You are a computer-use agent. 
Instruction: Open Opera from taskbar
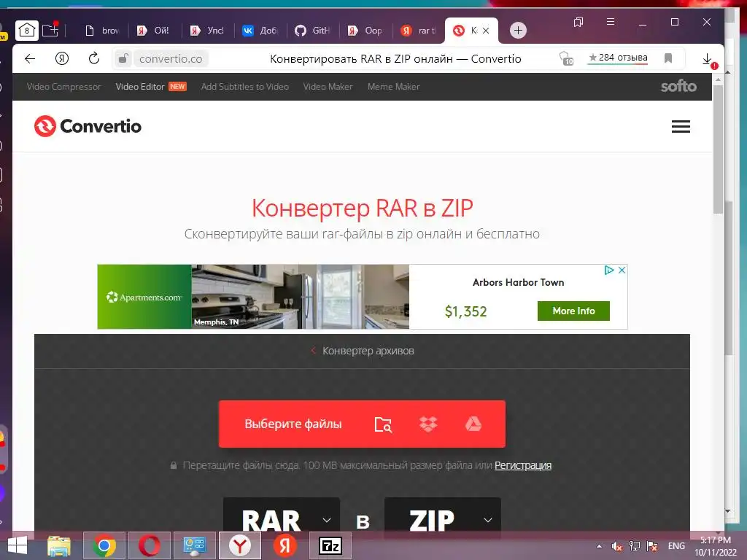149,545
